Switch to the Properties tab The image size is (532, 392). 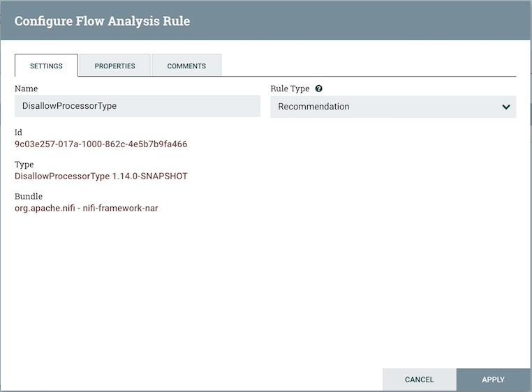[x=114, y=66]
